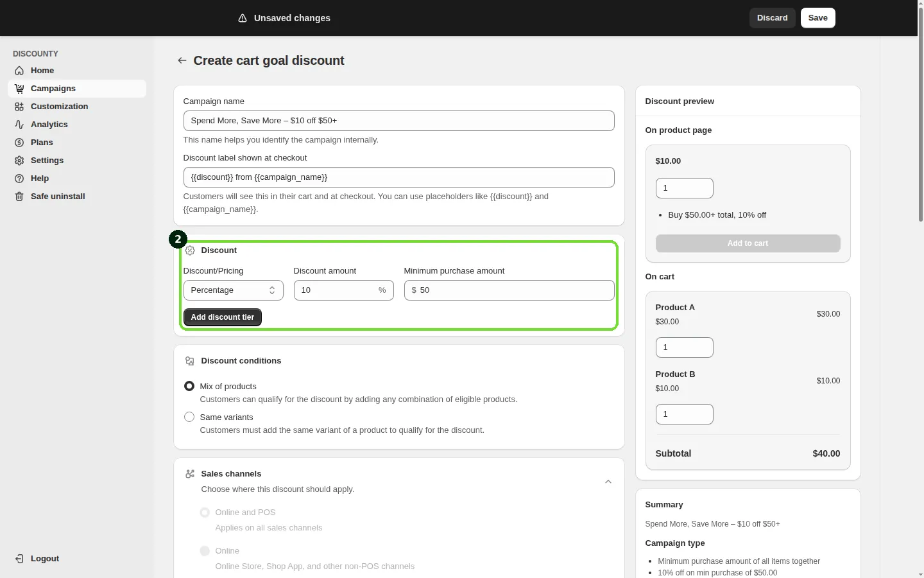
Task: Click the Customization icon in sidebar
Action: pyautogui.click(x=19, y=107)
